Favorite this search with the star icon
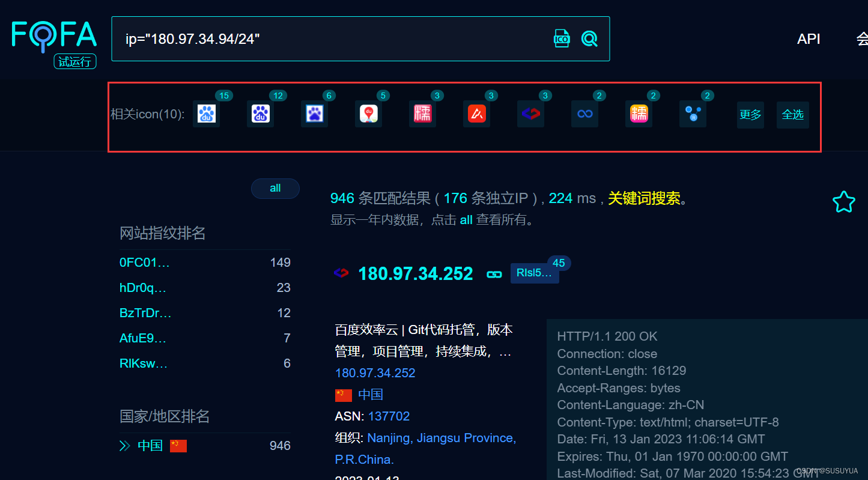868x480 pixels. point(843,202)
